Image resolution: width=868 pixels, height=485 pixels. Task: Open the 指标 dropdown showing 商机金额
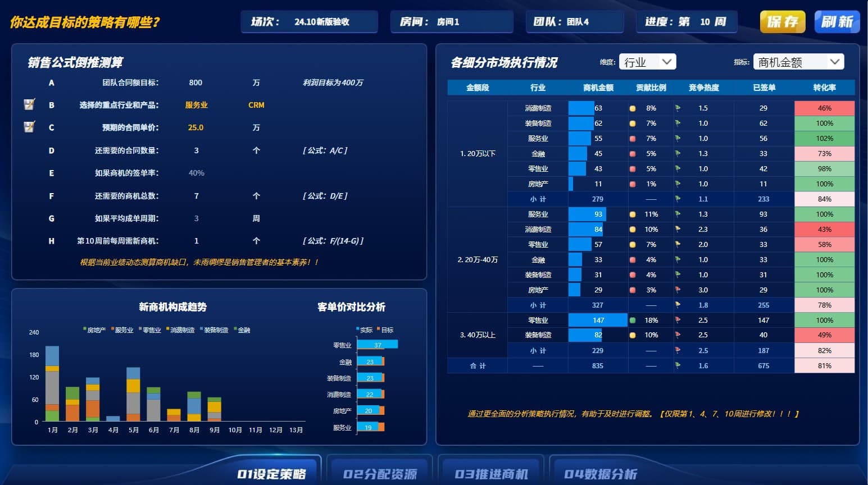tap(799, 62)
